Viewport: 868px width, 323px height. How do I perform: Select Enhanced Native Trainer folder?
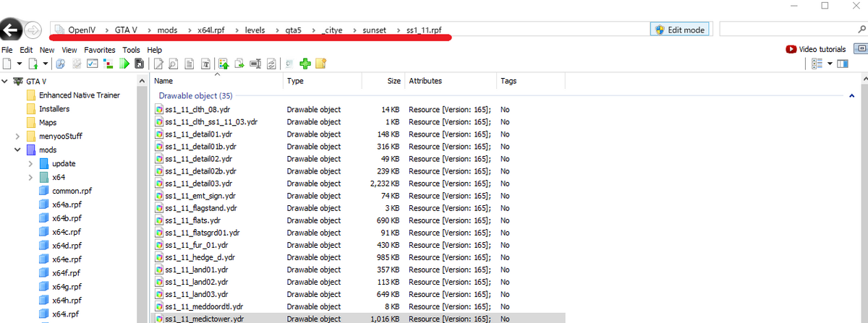73,95
